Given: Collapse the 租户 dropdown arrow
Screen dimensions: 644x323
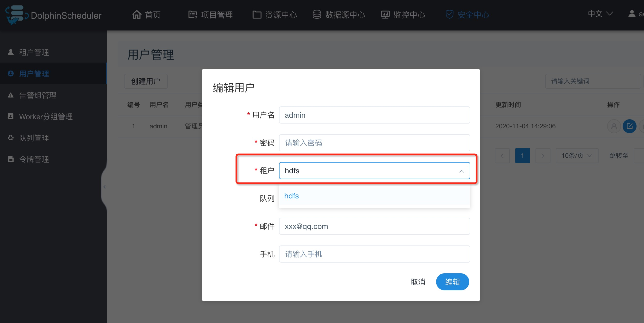Looking at the screenshot, I should [461, 171].
